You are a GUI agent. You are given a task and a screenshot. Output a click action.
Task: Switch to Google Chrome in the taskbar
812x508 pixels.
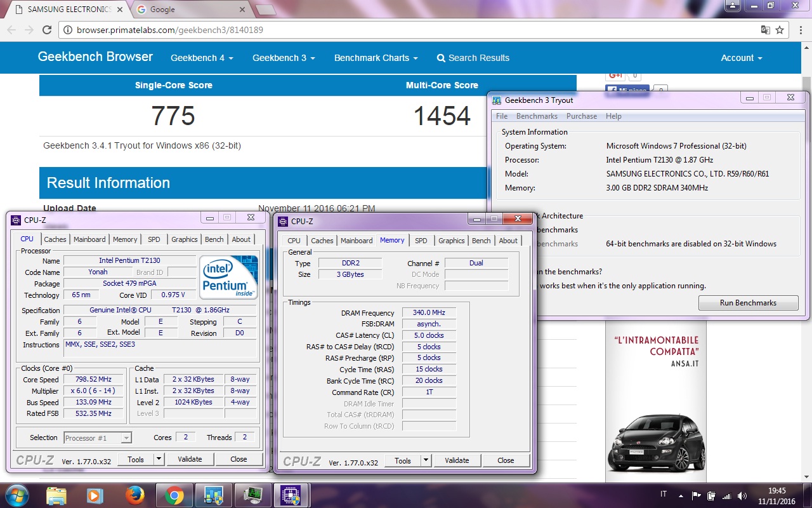point(174,496)
